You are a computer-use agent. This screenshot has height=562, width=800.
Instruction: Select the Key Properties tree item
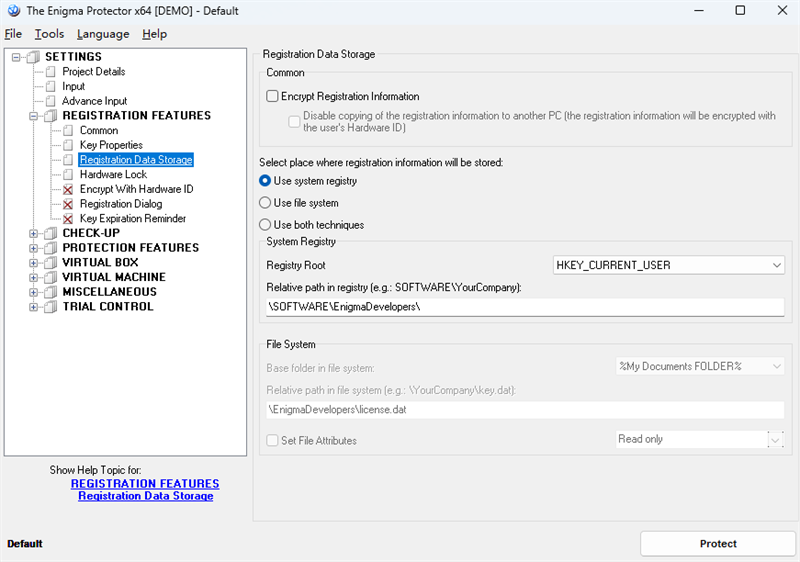click(111, 145)
